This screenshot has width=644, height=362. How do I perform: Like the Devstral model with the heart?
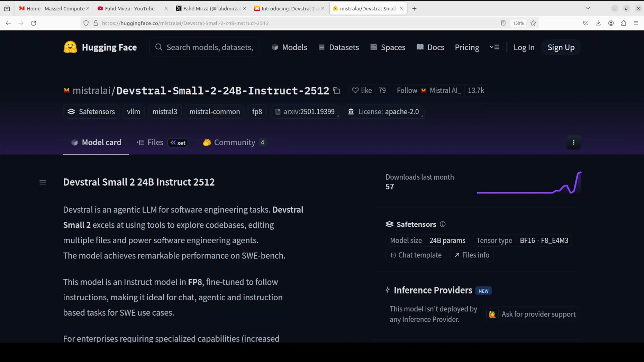tap(361, 90)
